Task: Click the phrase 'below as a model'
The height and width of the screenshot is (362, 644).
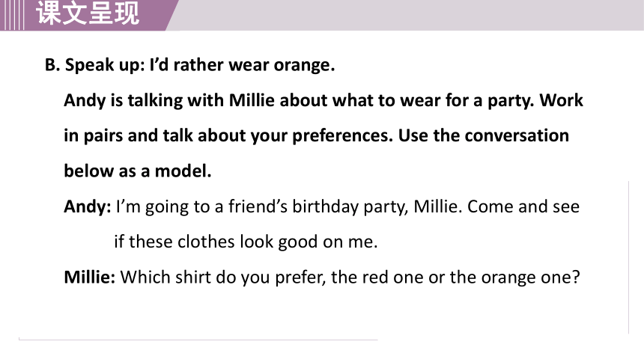Action: [x=138, y=171]
